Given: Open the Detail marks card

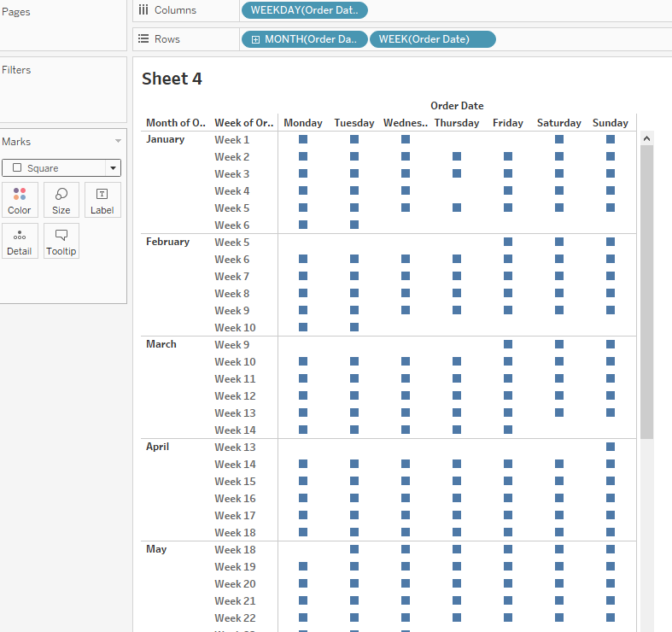Looking at the screenshot, I should 19,241.
